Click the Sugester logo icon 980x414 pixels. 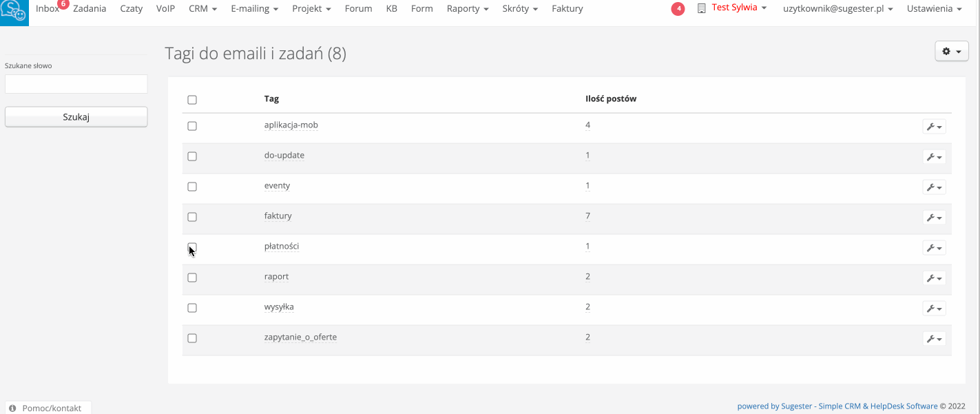pos(14,12)
